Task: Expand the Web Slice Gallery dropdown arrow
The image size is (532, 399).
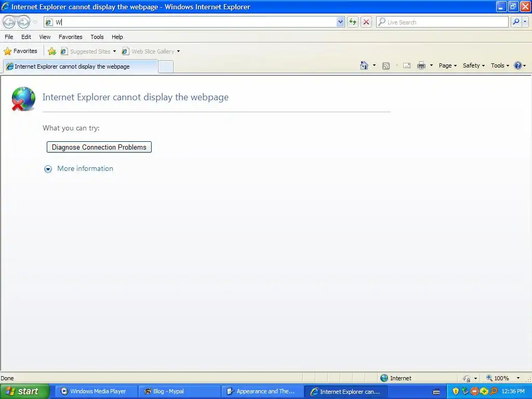Action: click(179, 51)
